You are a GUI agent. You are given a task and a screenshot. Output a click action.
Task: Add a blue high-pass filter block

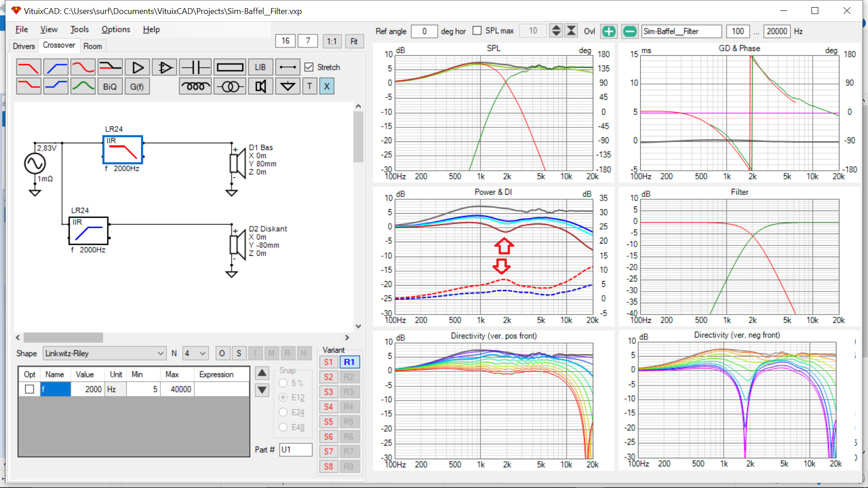click(56, 67)
